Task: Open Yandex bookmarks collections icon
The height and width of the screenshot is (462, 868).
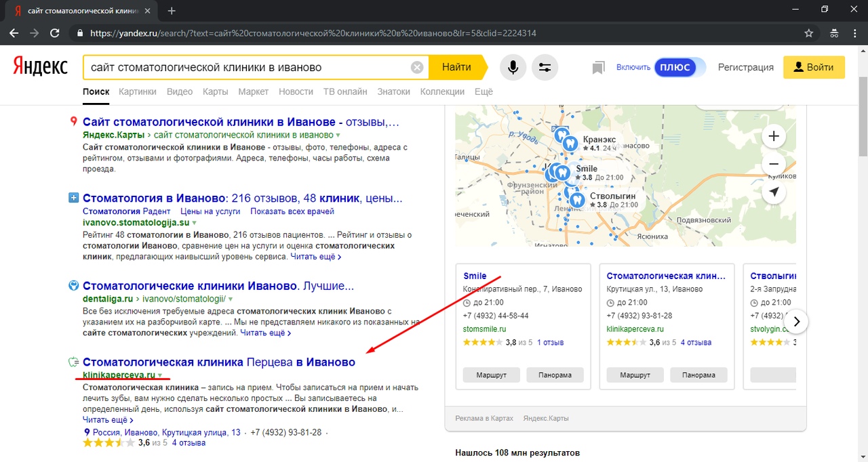Action: click(x=598, y=68)
